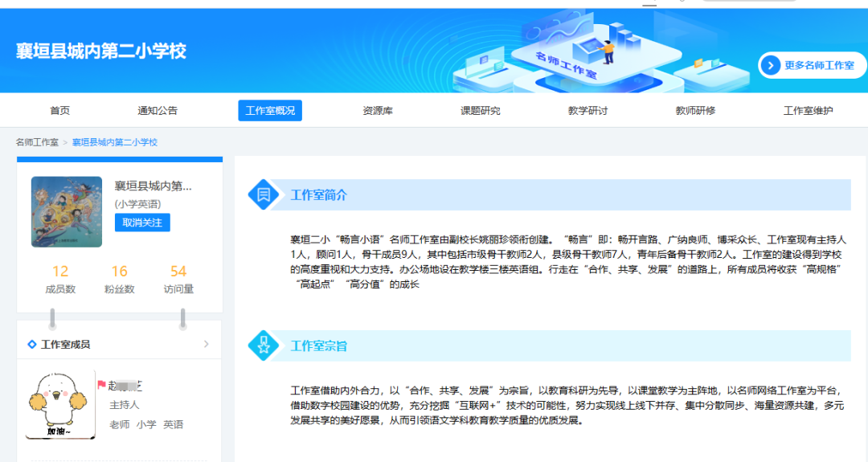Click the chick avatar of the host
This screenshot has height=462, width=868.
59,405
